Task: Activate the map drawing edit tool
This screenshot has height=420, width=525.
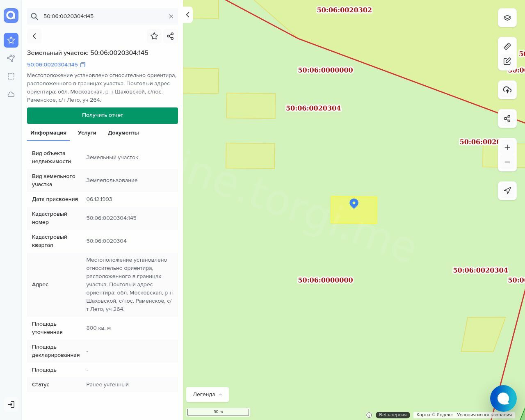Action: [507, 62]
